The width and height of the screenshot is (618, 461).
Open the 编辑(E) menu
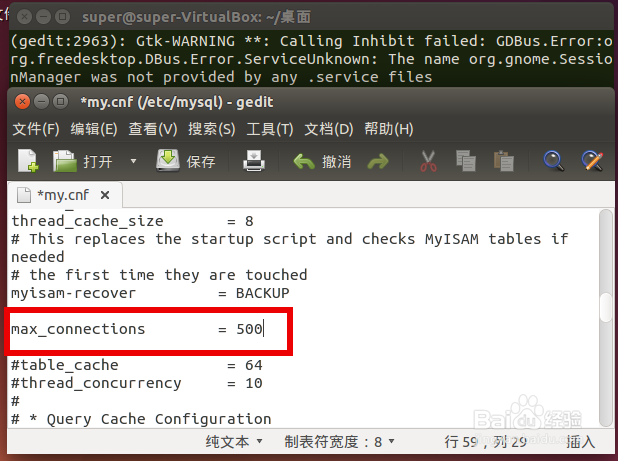pos(94,129)
